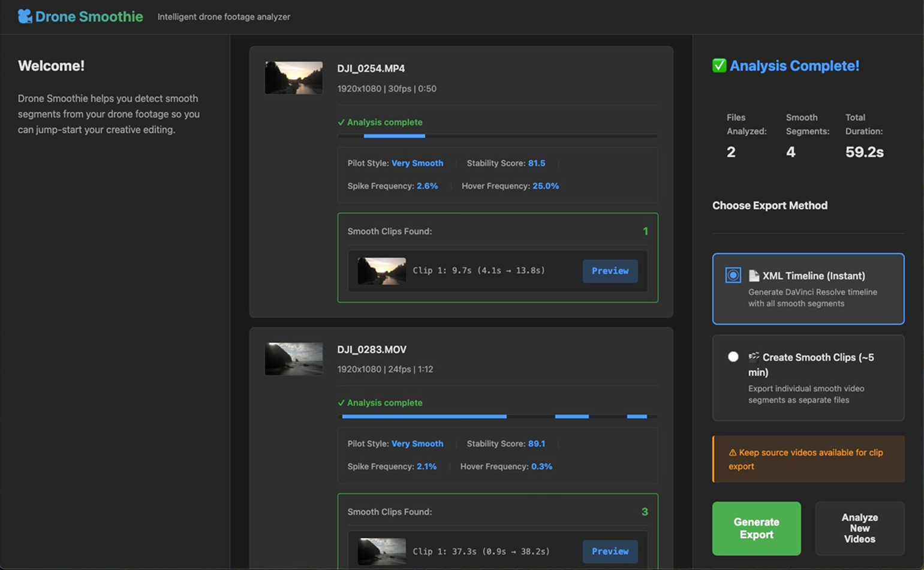Click the Drone Smoothie app title
The width and height of the screenshot is (924, 570).
point(89,17)
